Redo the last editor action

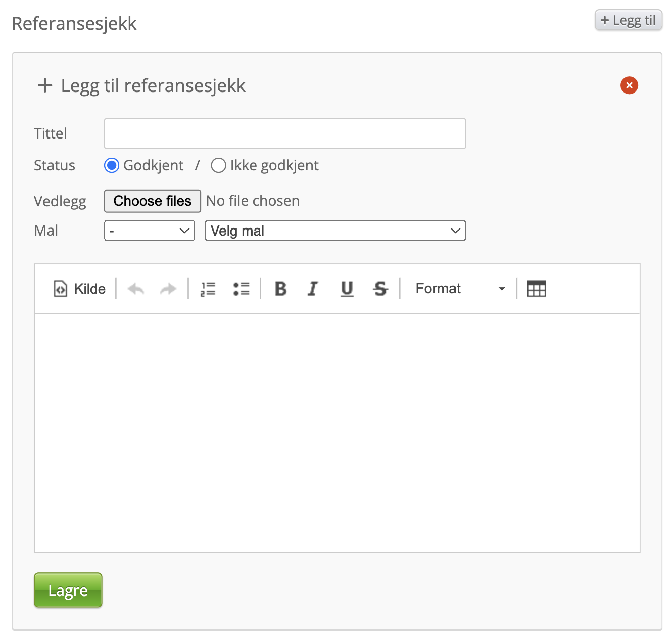168,289
